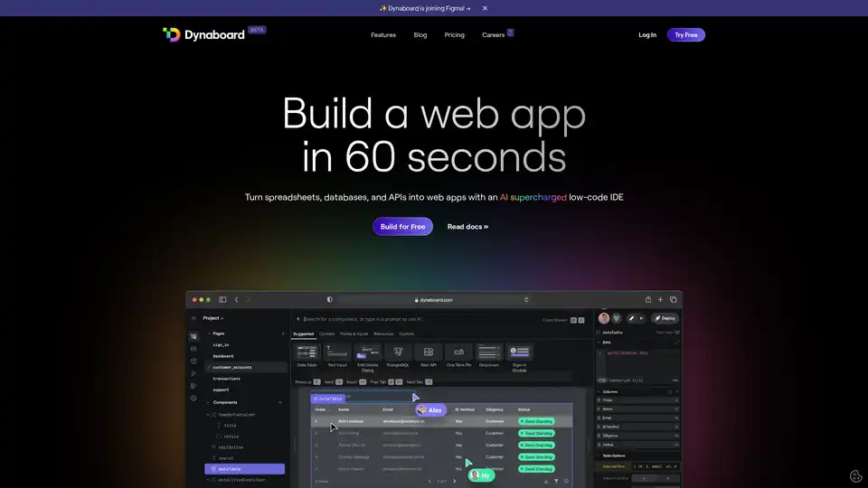This screenshot has width=868, height=488.
Task: Open the Features menu item
Action: click(383, 35)
